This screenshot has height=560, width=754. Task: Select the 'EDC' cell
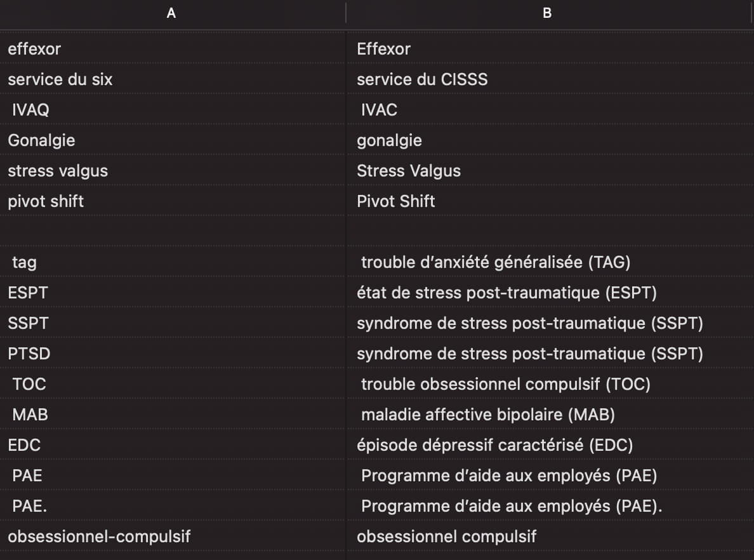[24, 445]
